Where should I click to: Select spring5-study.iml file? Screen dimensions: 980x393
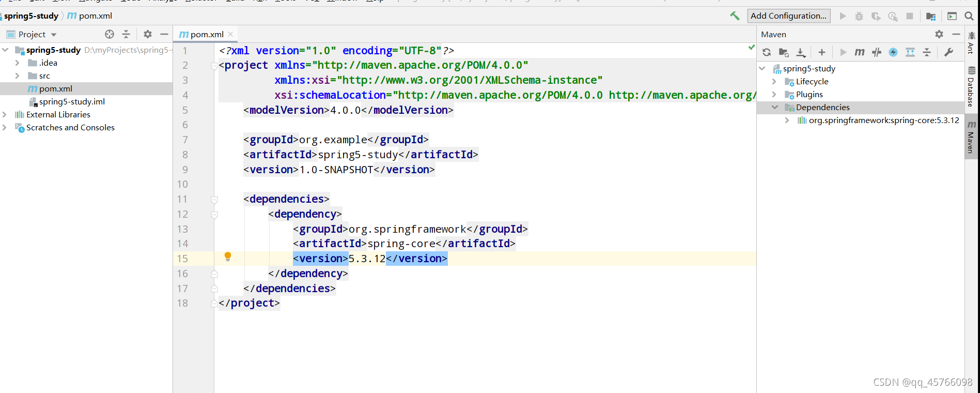pyautogui.click(x=72, y=101)
